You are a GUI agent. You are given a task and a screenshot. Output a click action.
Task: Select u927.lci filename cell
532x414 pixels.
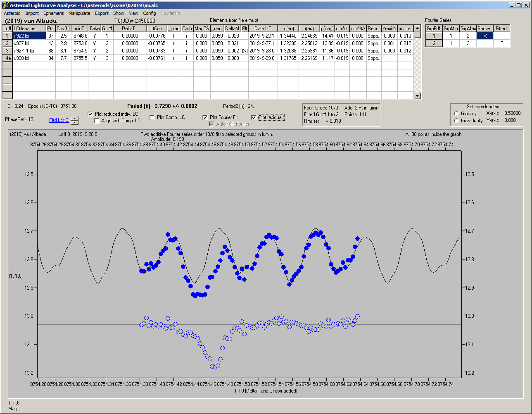click(29, 43)
